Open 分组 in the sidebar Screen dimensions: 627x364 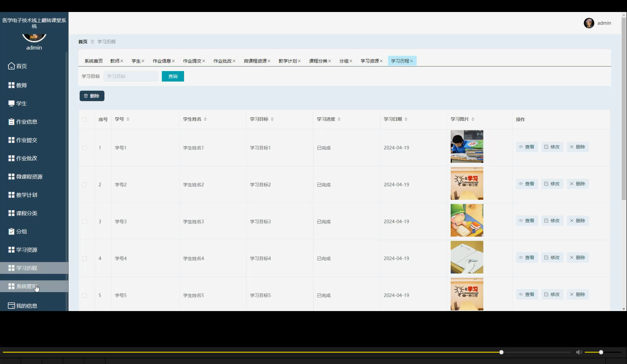34,231
